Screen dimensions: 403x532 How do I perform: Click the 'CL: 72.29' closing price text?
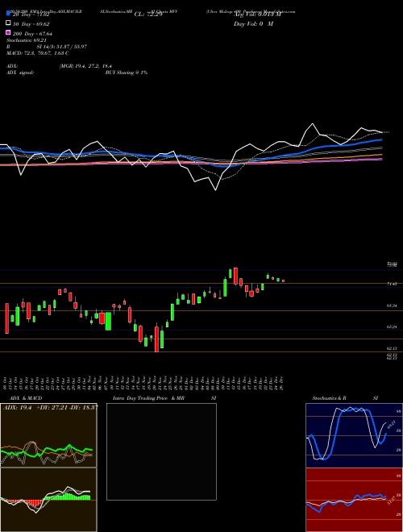click(x=148, y=15)
